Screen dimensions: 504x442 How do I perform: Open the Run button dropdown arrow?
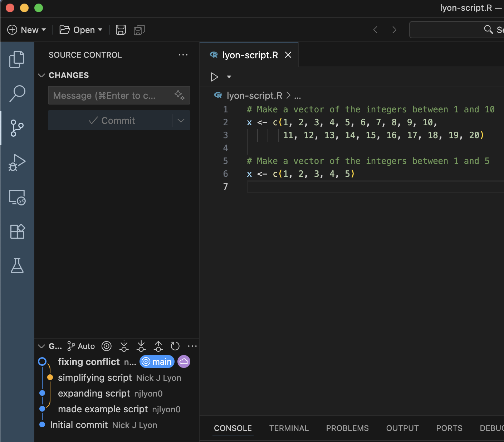coord(229,77)
